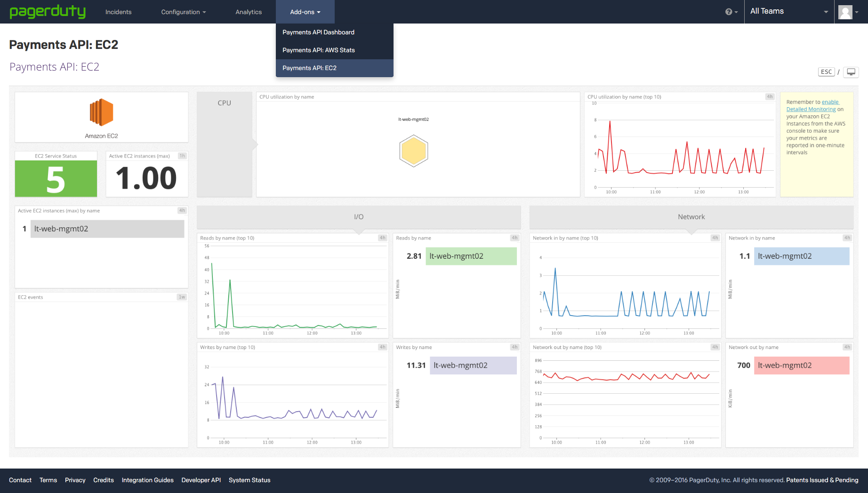The width and height of the screenshot is (868, 493).
Task: Click Incidents in the navigation bar
Action: coord(118,12)
